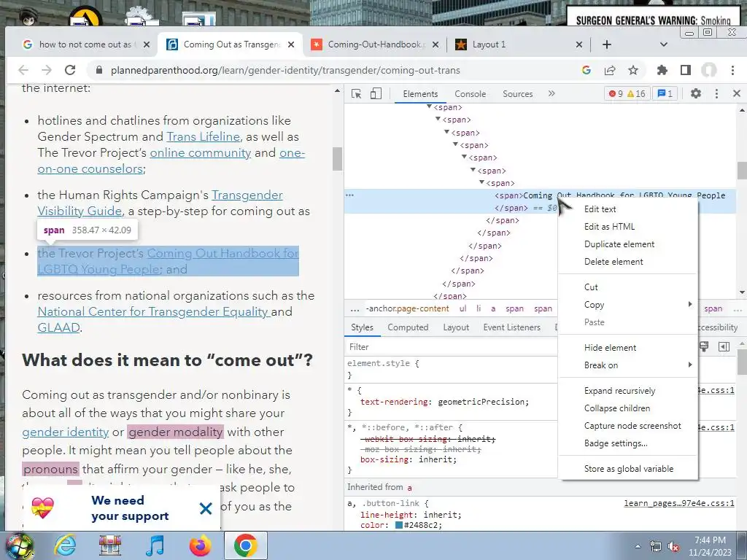Close the Coming-Out-Handbook tab
The height and width of the screenshot is (560, 747).
point(436,44)
